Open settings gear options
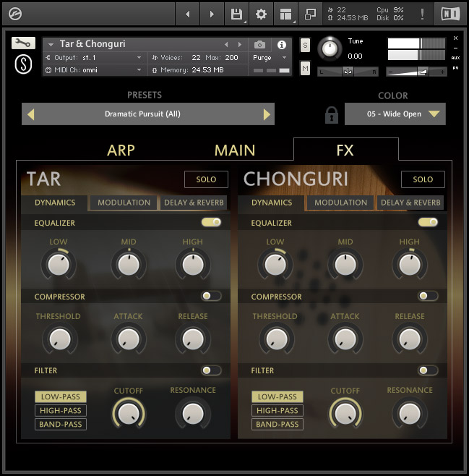 pyautogui.click(x=261, y=14)
